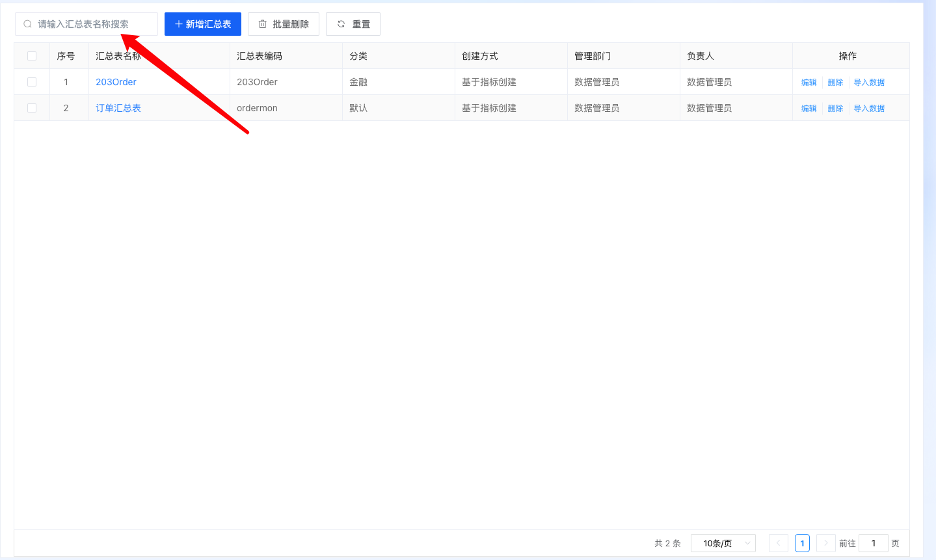The height and width of the screenshot is (560, 936).
Task: Select the 订单汇总表 row checkbox
Action: click(32, 108)
